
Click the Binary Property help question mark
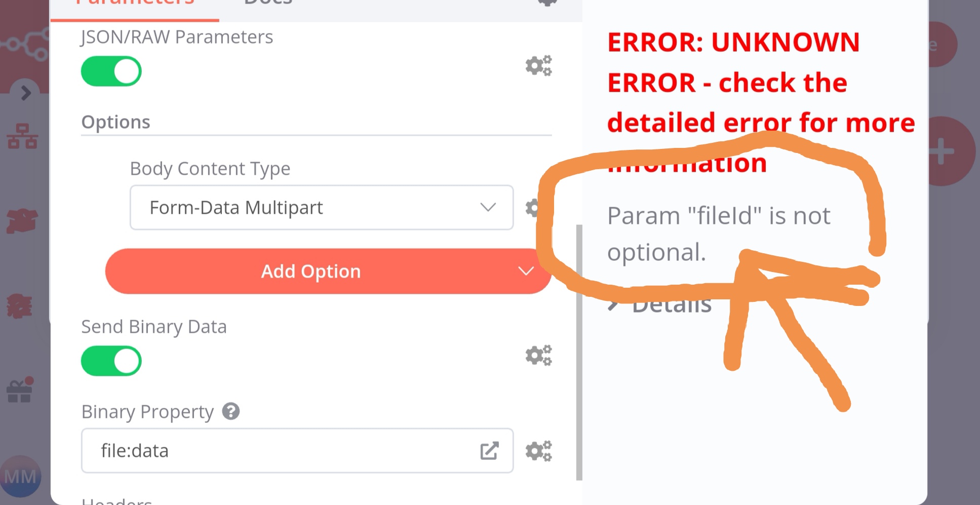point(231,411)
